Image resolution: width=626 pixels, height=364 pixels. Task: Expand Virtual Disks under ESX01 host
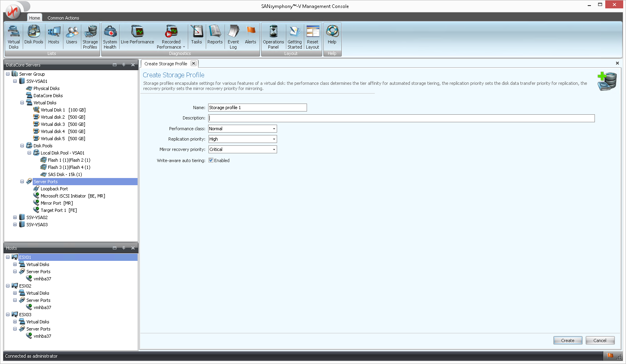[x=15, y=264]
